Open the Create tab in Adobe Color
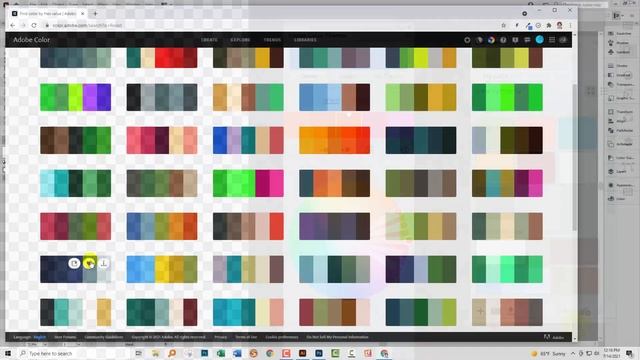 pyautogui.click(x=209, y=40)
